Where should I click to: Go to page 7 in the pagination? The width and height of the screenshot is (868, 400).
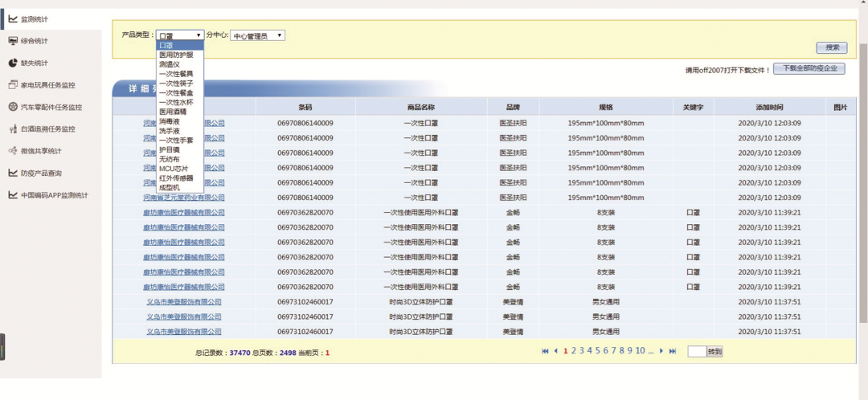coord(614,350)
